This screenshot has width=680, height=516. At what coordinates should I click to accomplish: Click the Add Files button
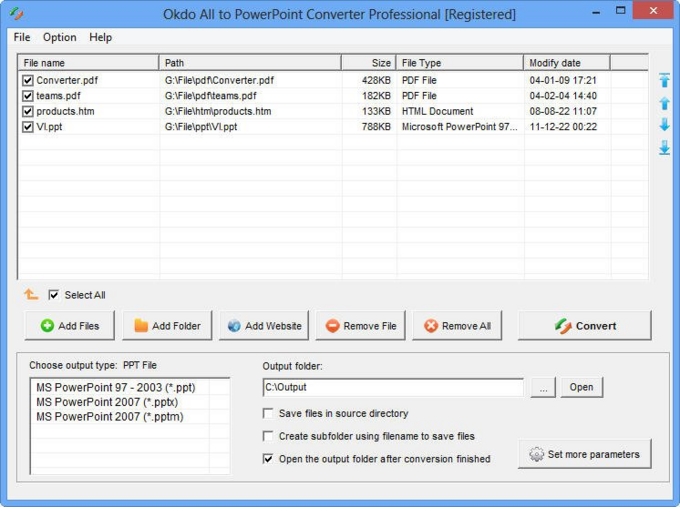[70, 326]
